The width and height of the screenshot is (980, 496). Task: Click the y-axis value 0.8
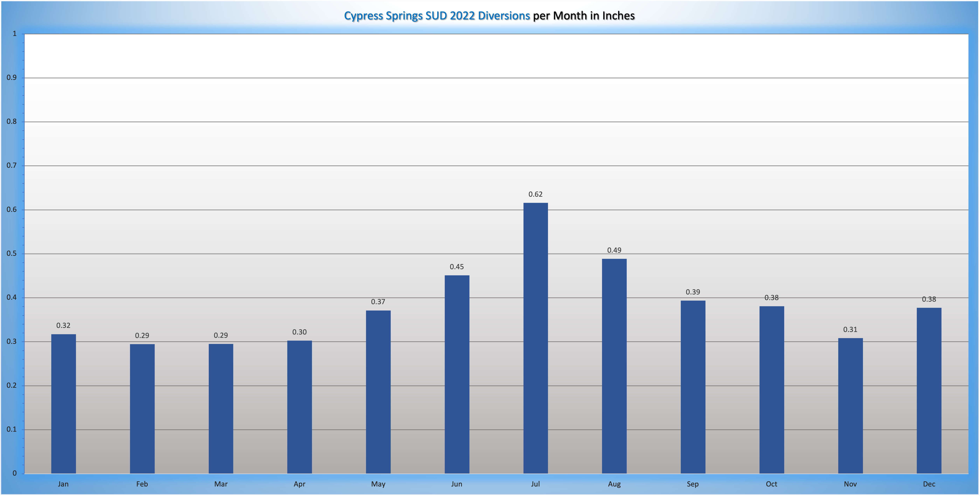tap(12, 122)
